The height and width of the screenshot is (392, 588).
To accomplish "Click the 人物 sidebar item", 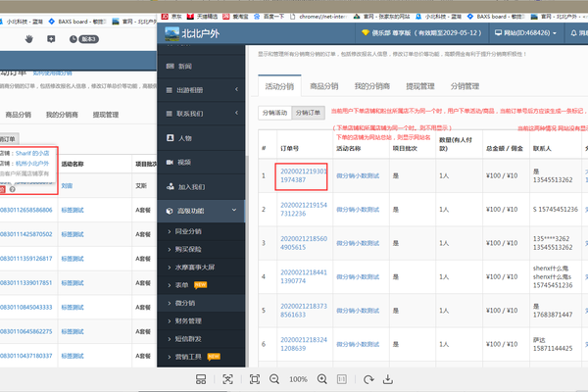I will [x=186, y=137].
